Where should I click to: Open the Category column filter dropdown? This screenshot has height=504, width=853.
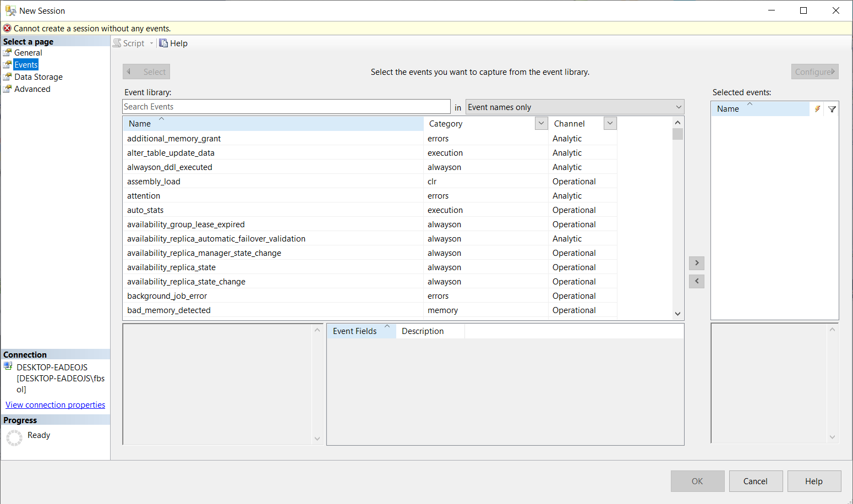tap(541, 124)
